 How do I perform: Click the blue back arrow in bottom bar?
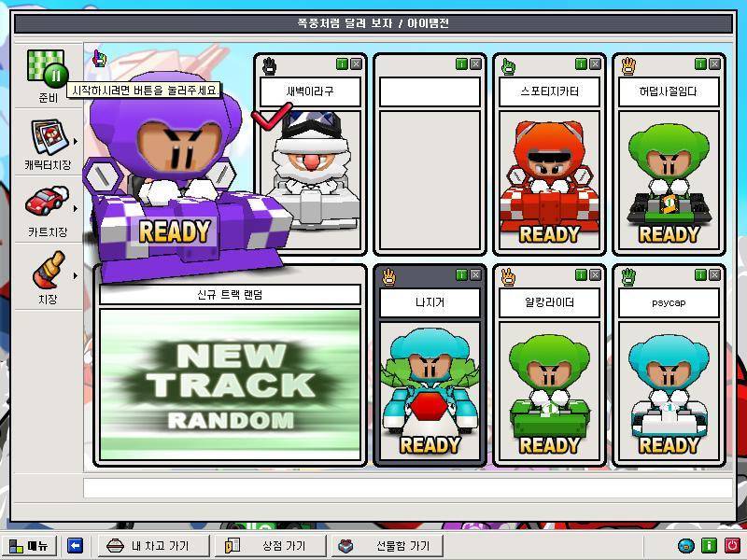click(76, 546)
